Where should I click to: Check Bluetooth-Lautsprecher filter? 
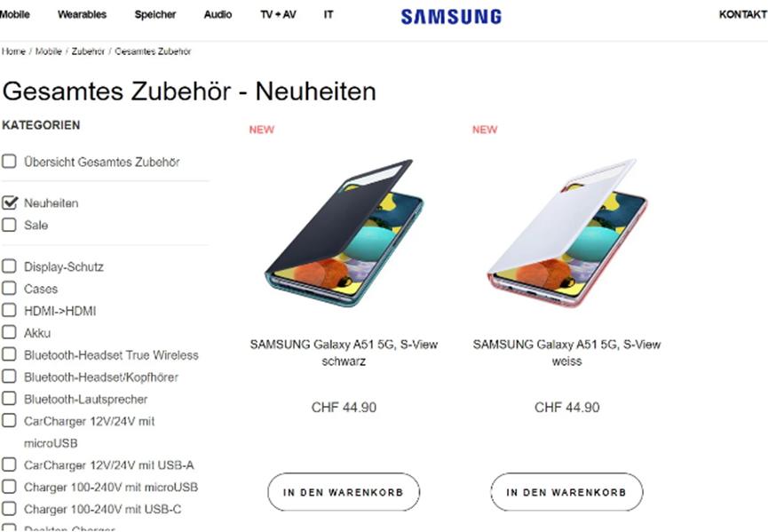pos(10,399)
